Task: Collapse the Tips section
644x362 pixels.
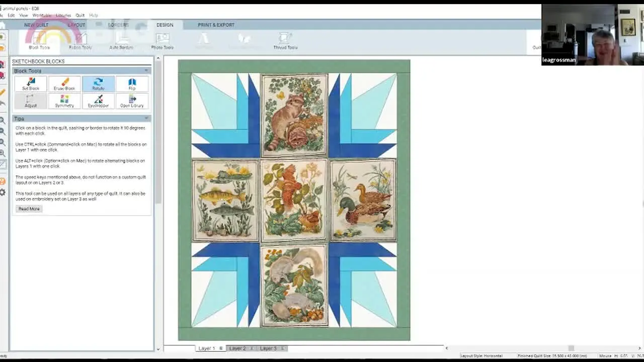Action: [146, 119]
